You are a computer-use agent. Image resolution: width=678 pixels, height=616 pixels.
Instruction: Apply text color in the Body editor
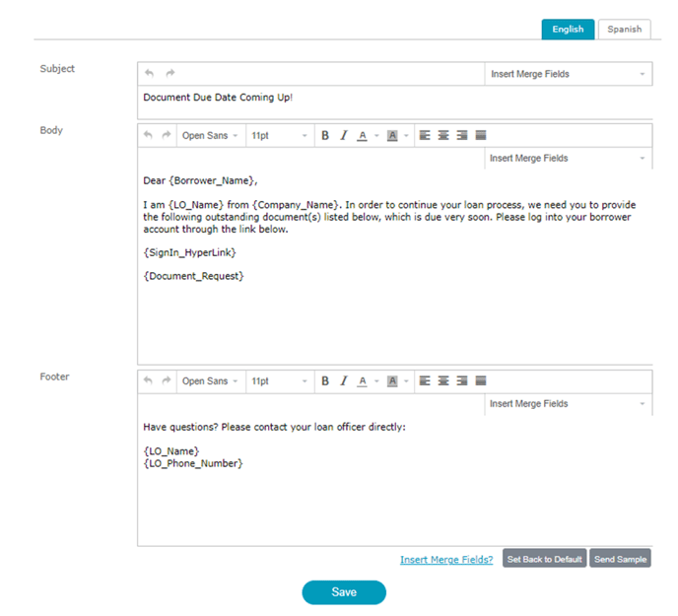point(363,136)
